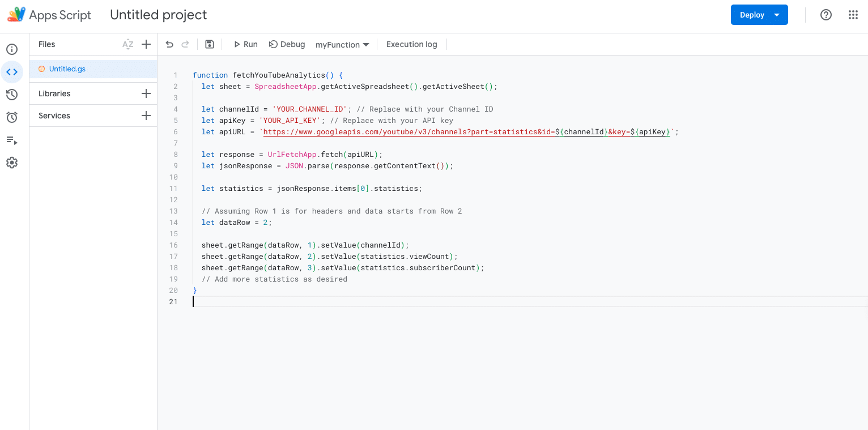Click the Run button

click(245, 44)
